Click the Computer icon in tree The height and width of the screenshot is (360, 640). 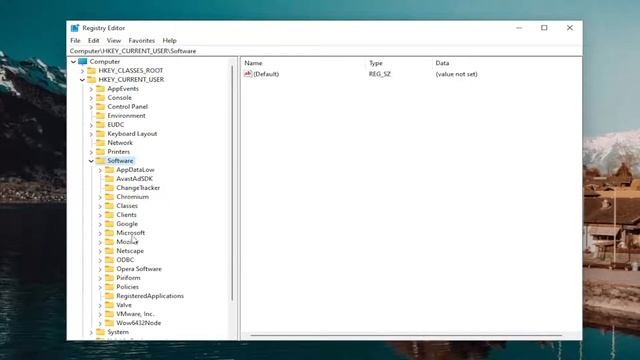pyautogui.click(x=82, y=61)
